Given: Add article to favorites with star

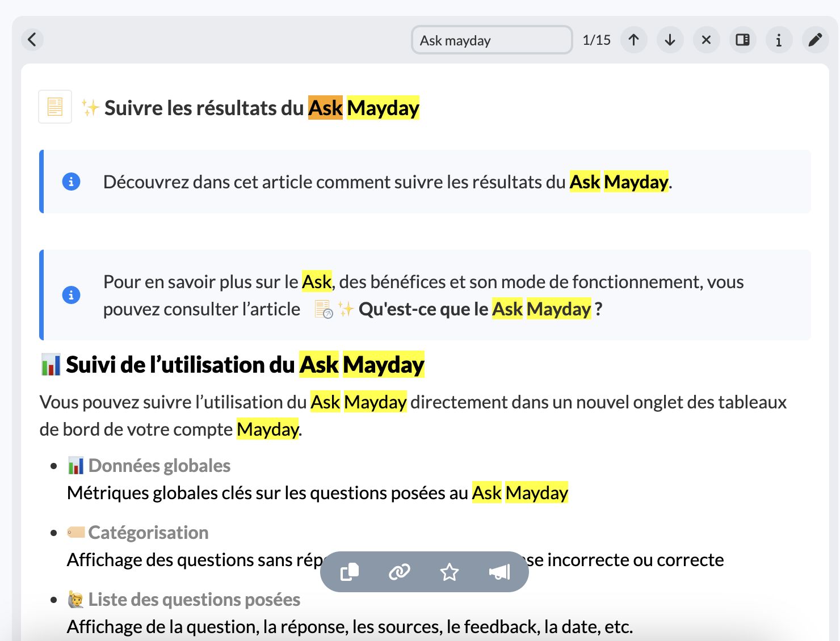Looking at the screenshot, I should point(450,572).
